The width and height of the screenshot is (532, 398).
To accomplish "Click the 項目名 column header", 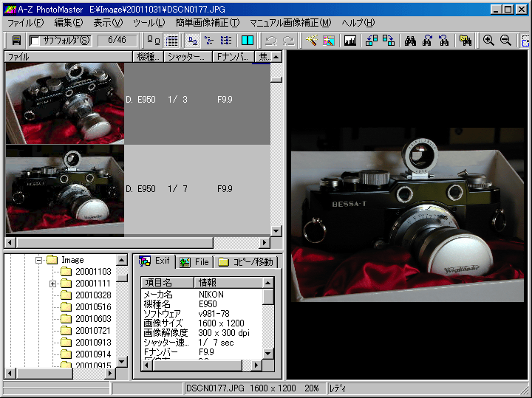I will coord(168,282).
